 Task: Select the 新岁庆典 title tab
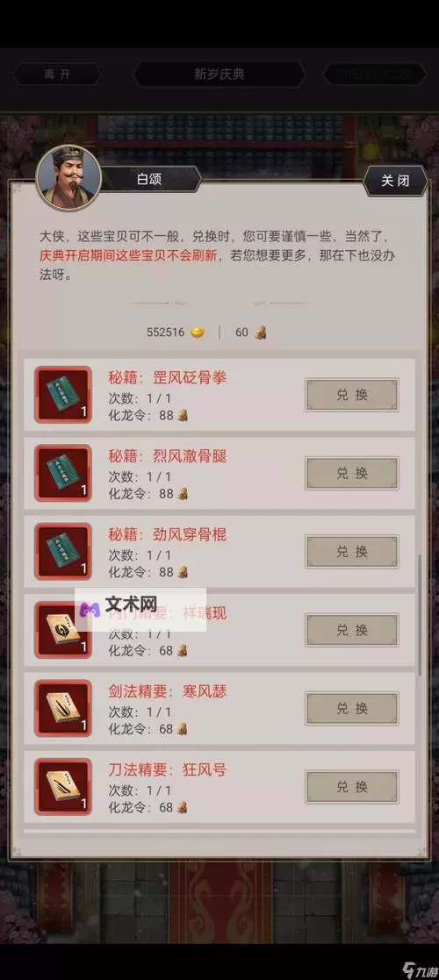tap(219, 75)
